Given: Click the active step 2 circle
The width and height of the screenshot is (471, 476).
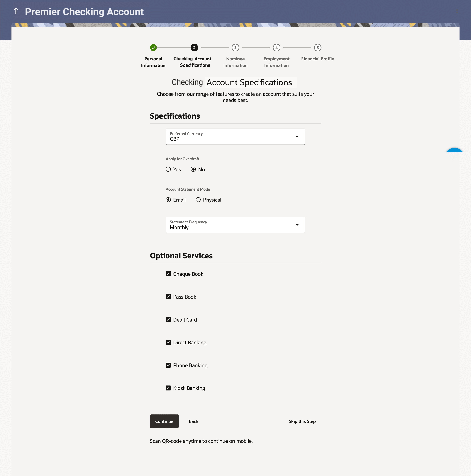Looking at the screenshot, I should tap(194, 48).
